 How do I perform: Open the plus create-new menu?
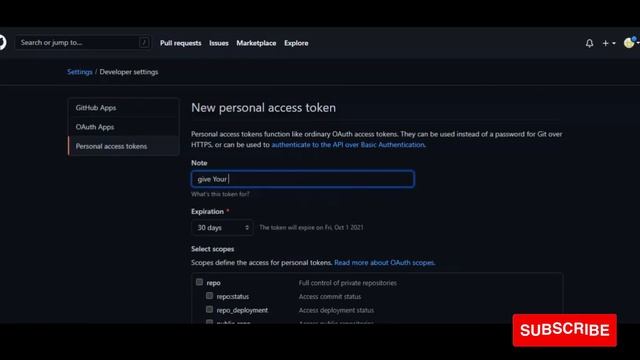point(609,43)
